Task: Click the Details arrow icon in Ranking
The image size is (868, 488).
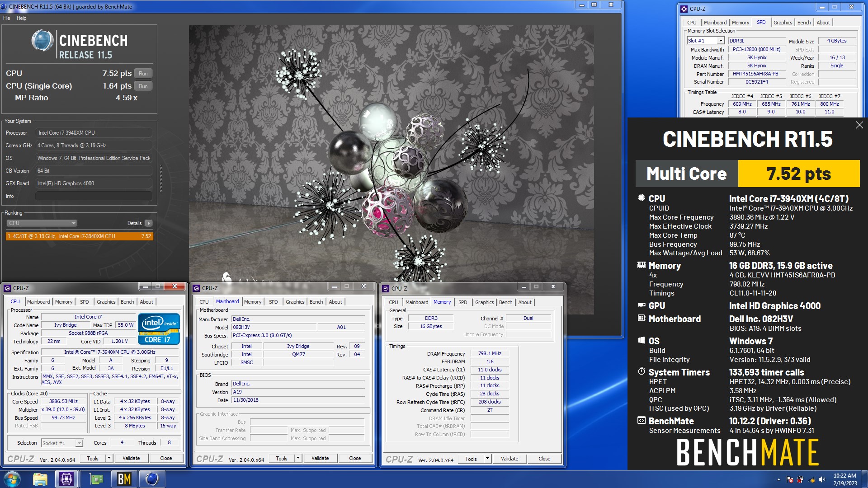Action: (x=149, y=223)
